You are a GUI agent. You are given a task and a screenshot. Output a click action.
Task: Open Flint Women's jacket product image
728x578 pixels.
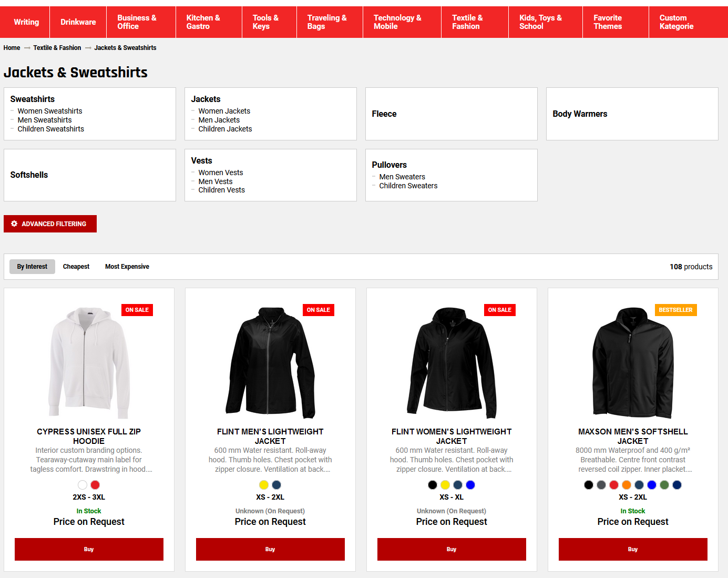click(x=452, y=363)
